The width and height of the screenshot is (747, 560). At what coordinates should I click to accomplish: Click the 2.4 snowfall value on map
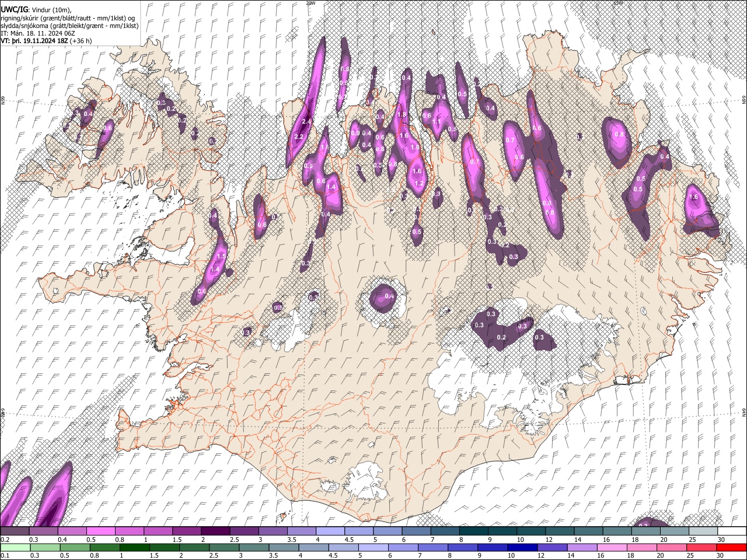click(306, 122)
